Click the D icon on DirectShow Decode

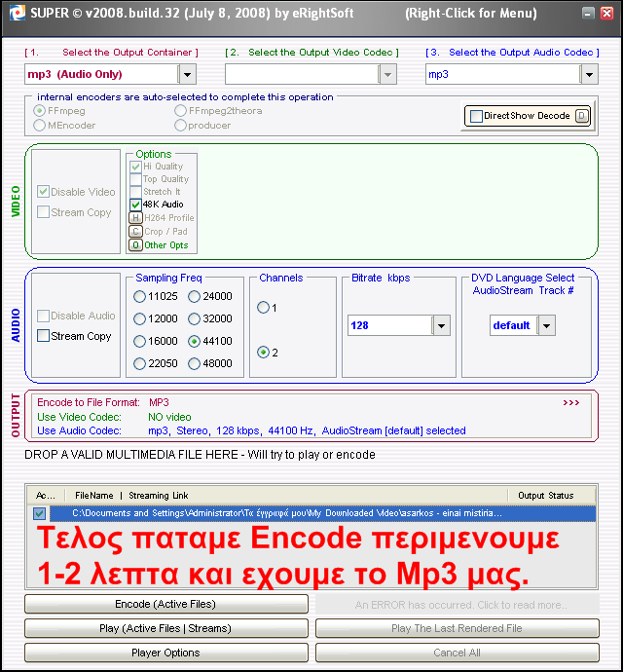click(582, 116)
